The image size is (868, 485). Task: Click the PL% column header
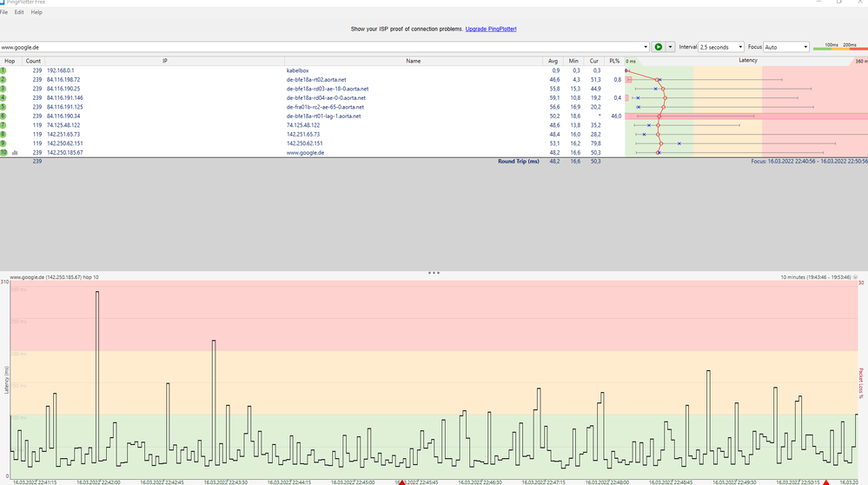point(614,61)
